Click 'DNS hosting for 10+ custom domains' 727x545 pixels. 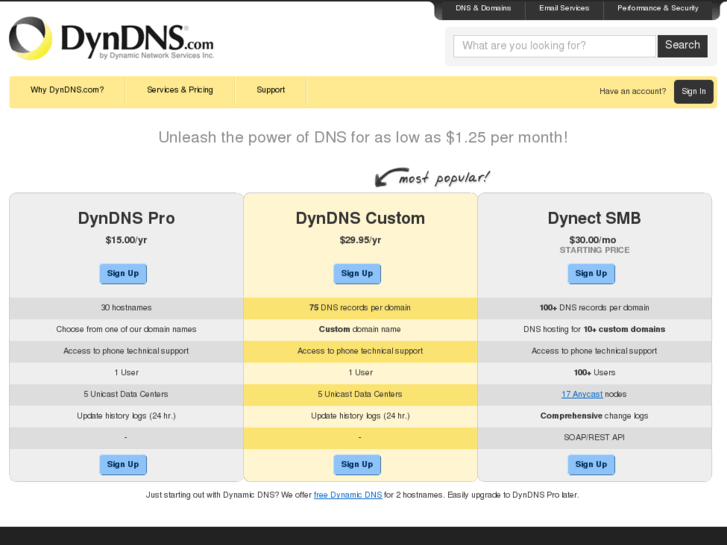click(x=594, y=329)
